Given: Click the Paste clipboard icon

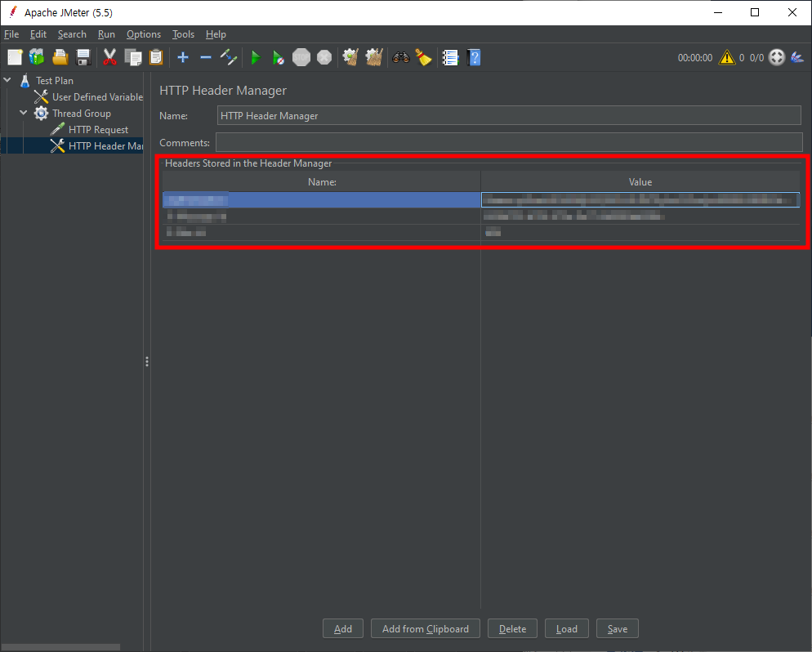Looking at the screenshot, I should click(x=156, y=57).
